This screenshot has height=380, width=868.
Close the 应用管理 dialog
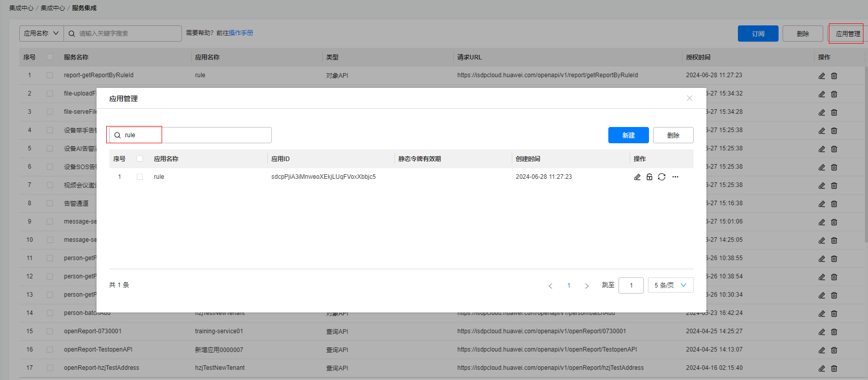(x=690, y=98)
